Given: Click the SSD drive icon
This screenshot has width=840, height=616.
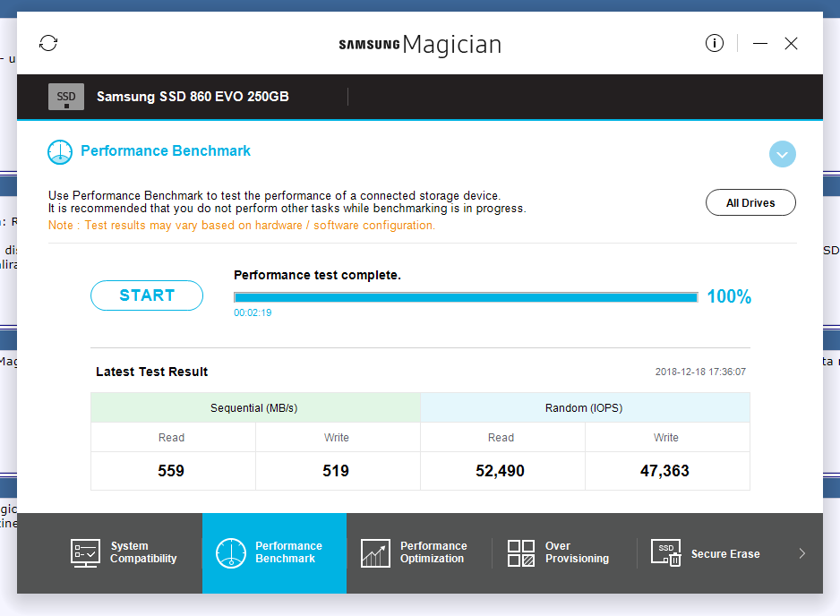Looking at the screenshot, I should pyautogui.click(x=66, y=97).
